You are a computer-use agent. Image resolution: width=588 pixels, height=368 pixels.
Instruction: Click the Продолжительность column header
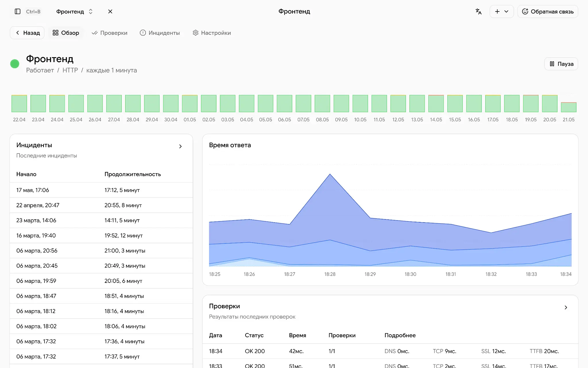133,174
